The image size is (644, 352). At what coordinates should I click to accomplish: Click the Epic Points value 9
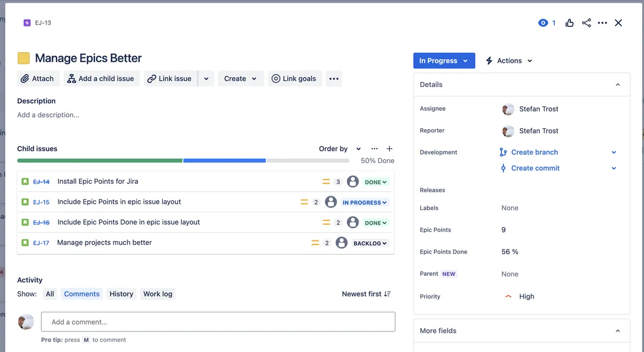(503, 230)
